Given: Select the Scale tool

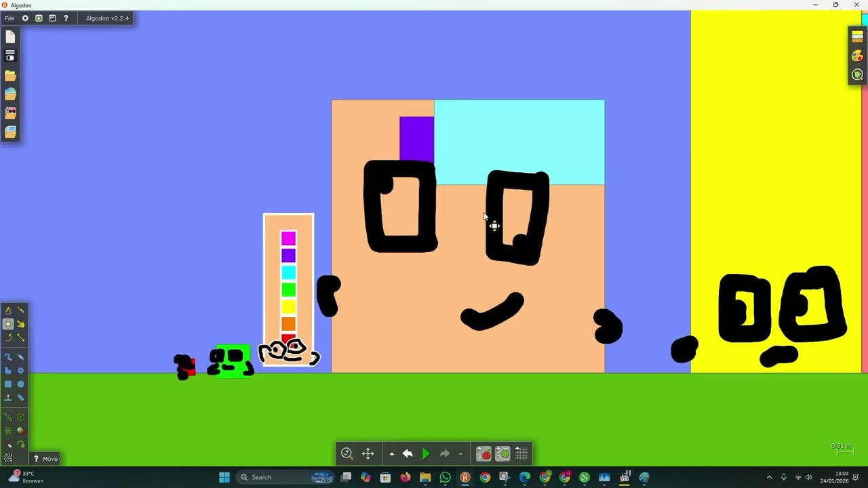Looking at the screenshot, I should [20, 337].
